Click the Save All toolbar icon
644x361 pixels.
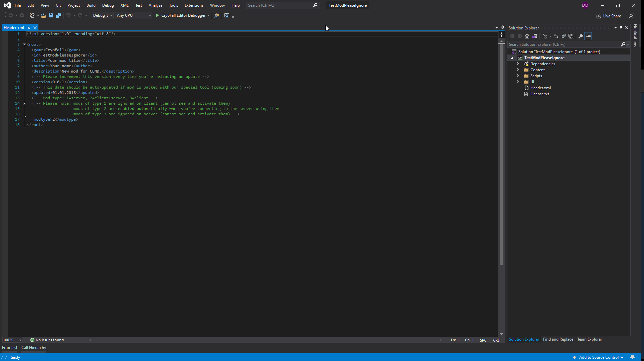58,15
